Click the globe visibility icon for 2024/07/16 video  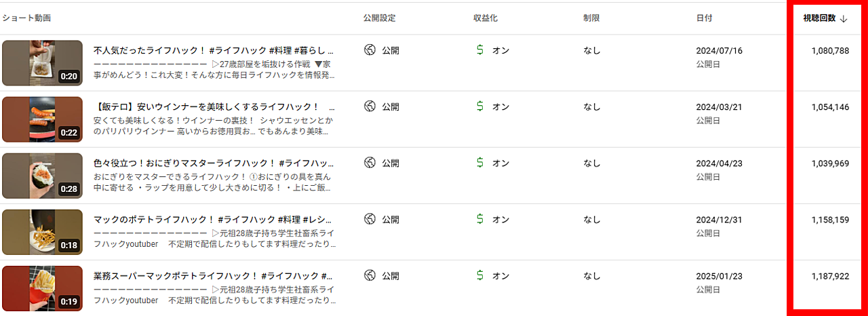(x=370, y=50)
